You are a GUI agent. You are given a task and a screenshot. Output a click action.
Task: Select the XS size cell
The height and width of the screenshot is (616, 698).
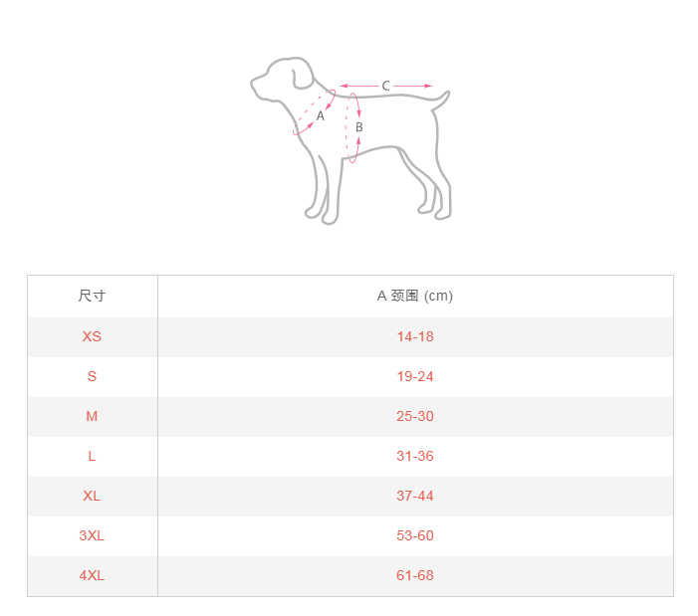[92, 336]
